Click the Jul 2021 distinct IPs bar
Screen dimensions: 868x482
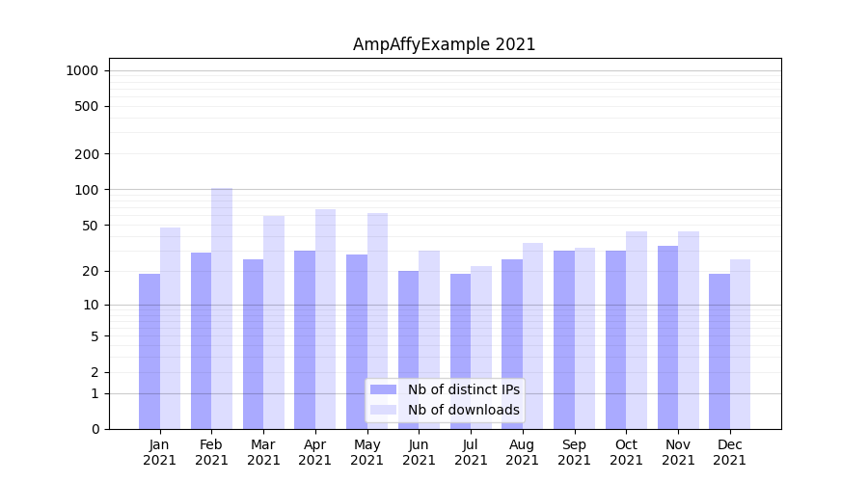point(460,352)
